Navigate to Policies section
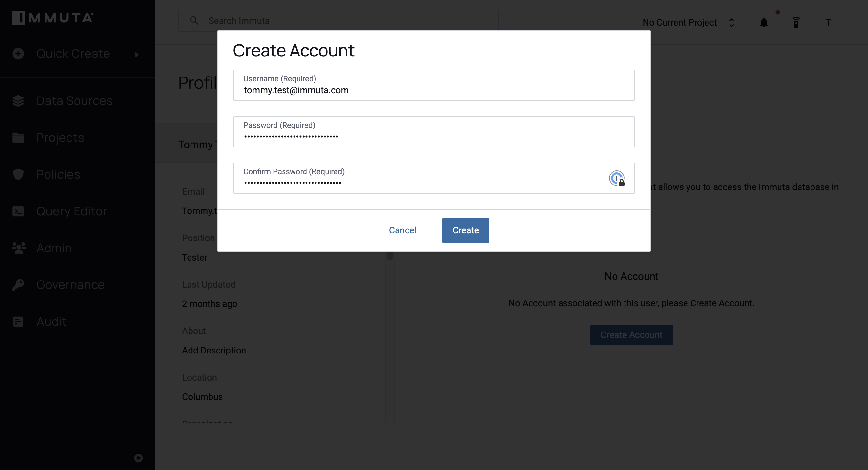868x470 pixels. point(58,173)
